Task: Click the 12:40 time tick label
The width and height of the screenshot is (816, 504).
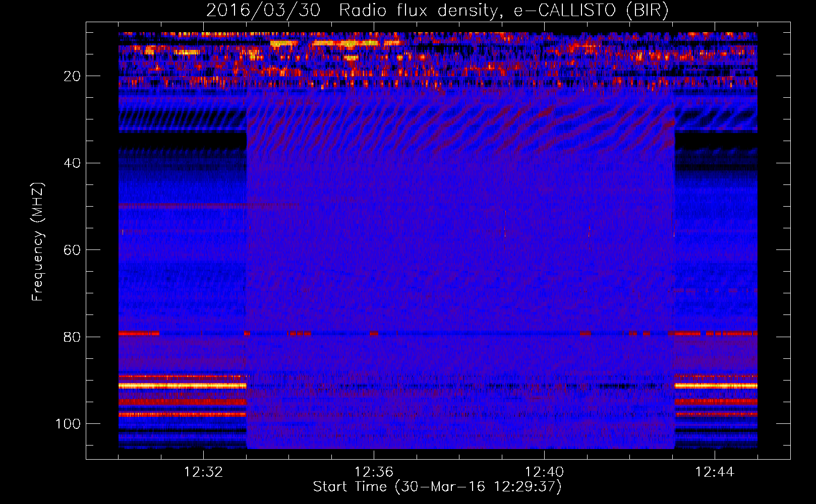Action: 544,472
